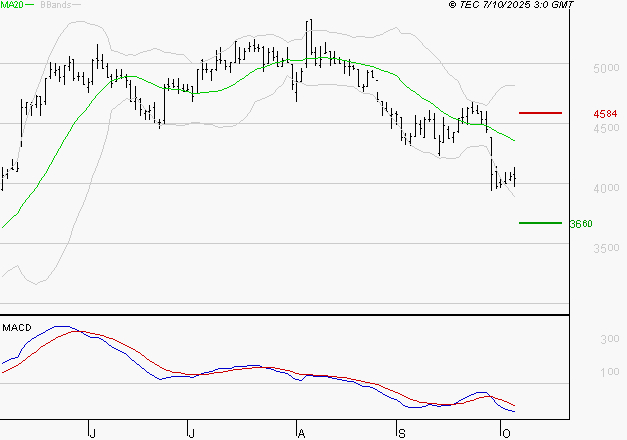Select the red 4584 resistance line

541,114
